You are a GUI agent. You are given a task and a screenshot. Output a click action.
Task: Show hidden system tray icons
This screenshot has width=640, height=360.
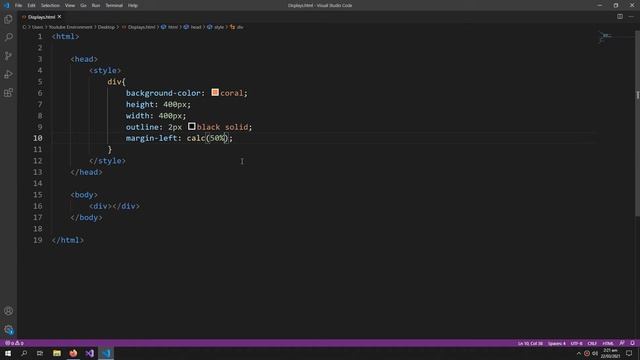(x=578, y=353)
